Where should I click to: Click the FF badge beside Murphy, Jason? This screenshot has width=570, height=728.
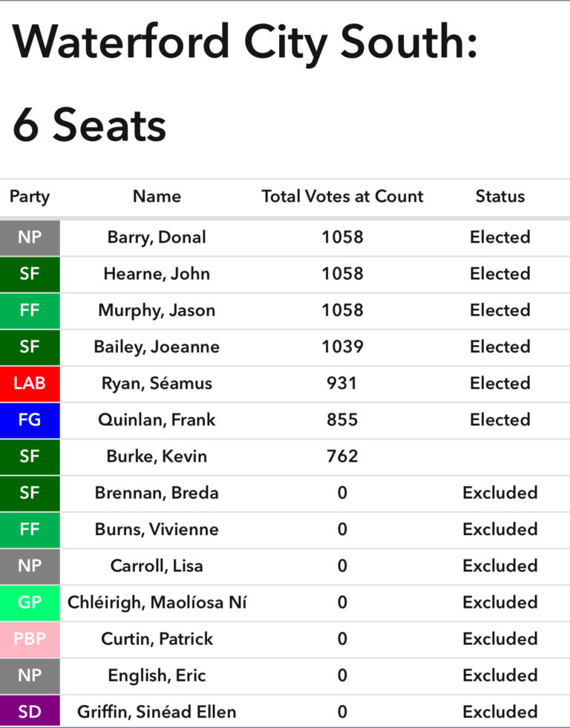coord(30,310)
